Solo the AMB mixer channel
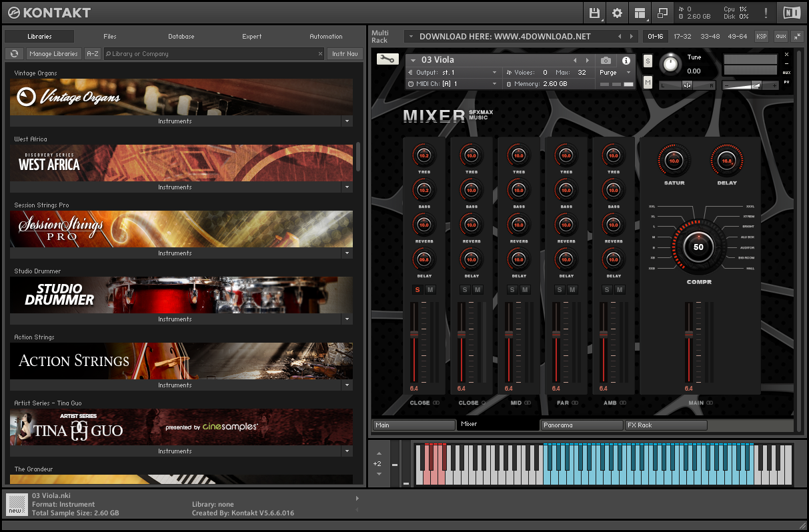Screen dimensions: 809x532 point(607,289)
